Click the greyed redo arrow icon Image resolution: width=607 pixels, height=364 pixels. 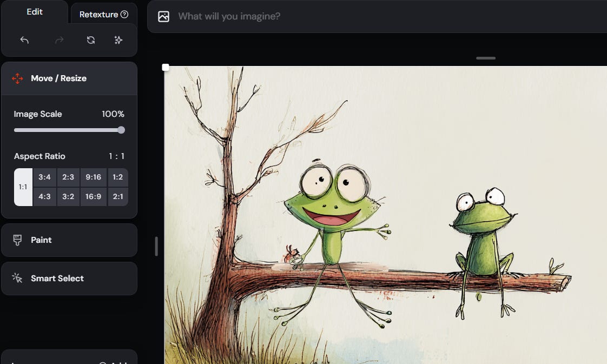click(59, 40)
